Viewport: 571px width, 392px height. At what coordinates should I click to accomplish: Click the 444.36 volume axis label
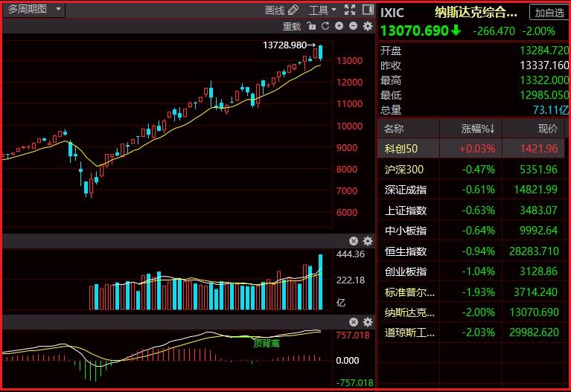coord(351,254)
